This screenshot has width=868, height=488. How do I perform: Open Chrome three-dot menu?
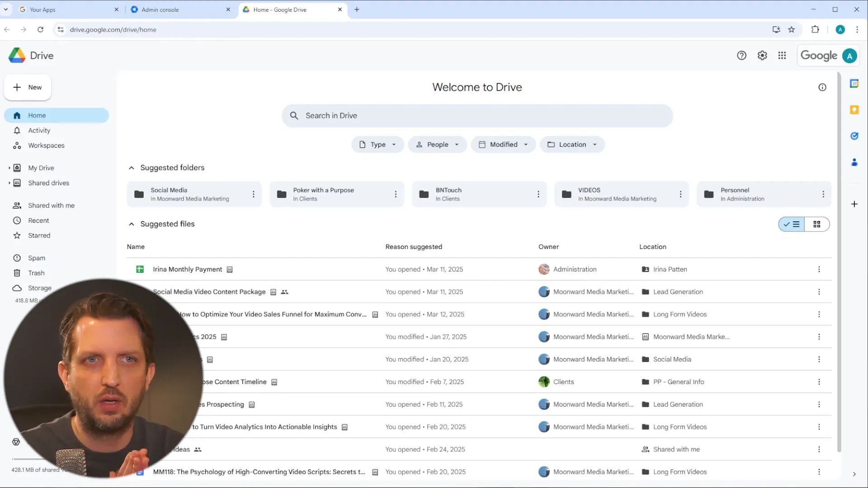pyautogui.click(x=857, y=30)
